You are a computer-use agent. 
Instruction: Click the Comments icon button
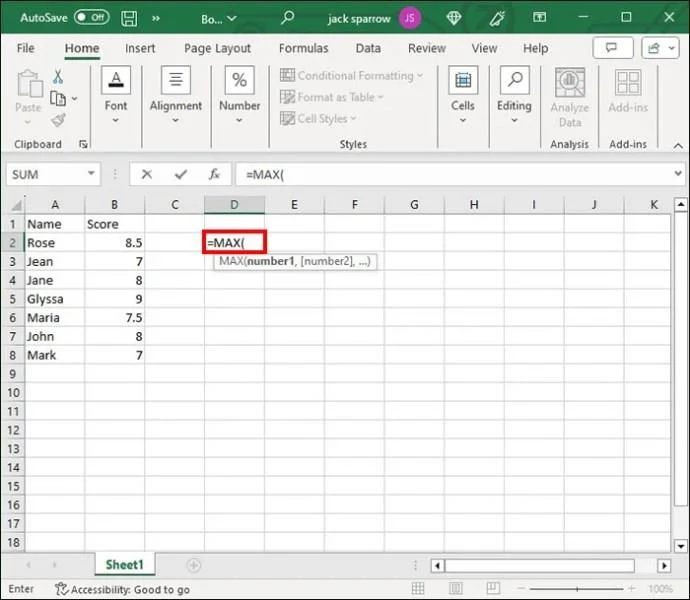(606, 48)
